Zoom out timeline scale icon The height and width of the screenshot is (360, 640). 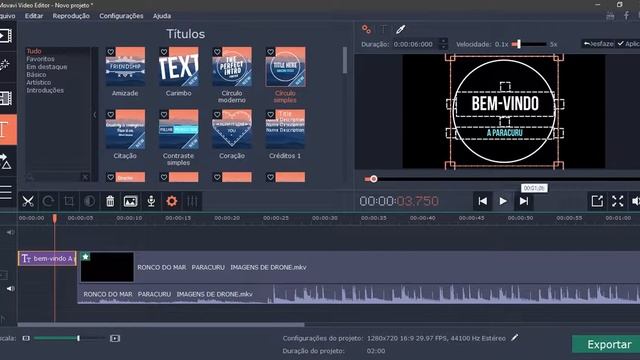[x=26, y=338]
